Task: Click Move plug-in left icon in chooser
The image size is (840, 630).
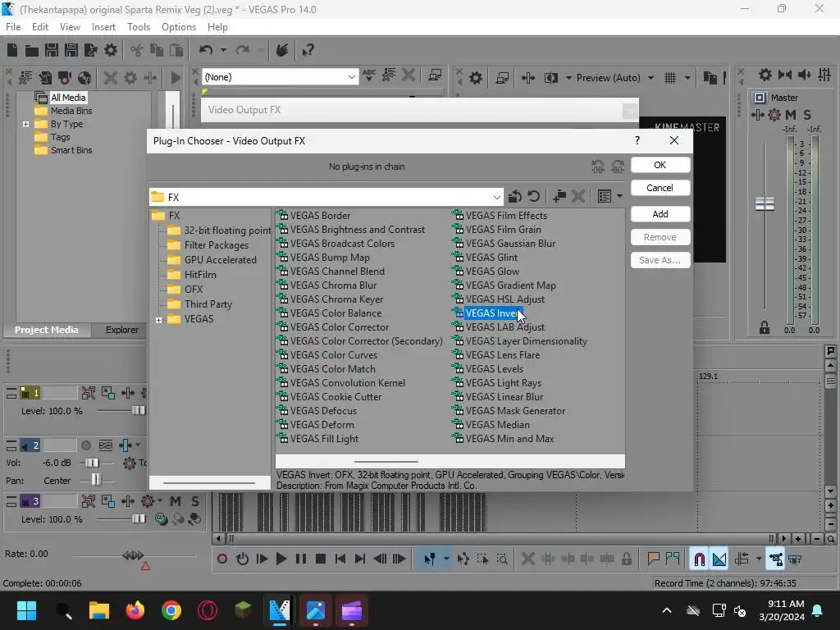Action: point(598,167)
